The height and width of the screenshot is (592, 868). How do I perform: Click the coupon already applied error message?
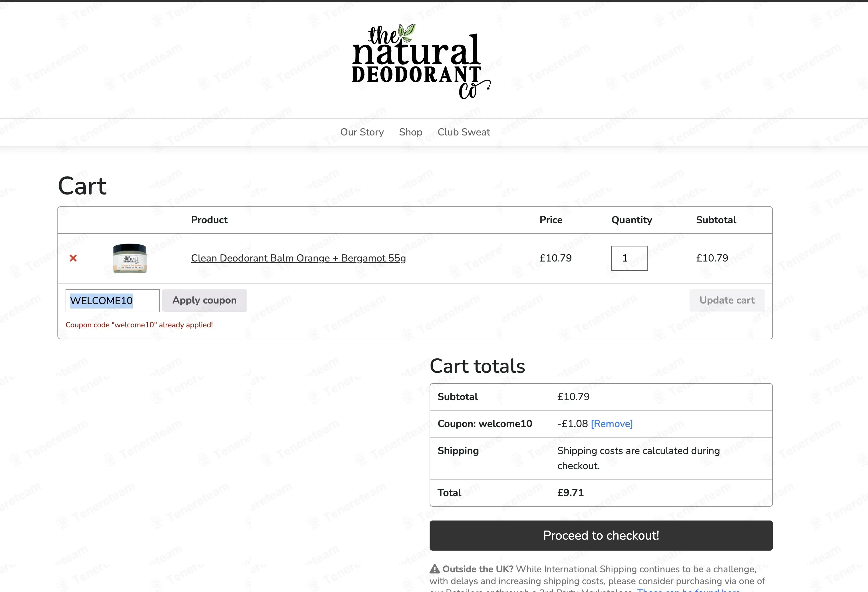point(139,325)
